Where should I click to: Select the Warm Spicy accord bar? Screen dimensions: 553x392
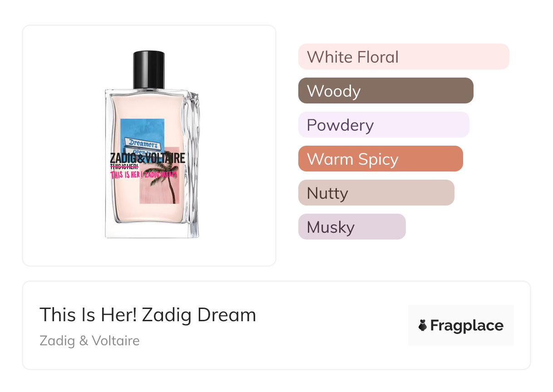pyautogui.click(x=380, y=159)
